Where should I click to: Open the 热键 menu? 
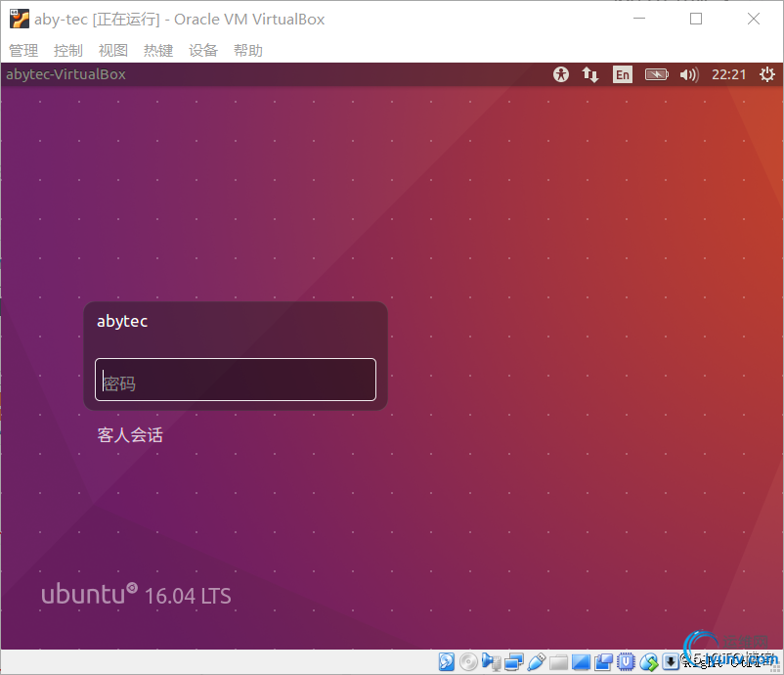pyautogui.click(x=158, y=50)
